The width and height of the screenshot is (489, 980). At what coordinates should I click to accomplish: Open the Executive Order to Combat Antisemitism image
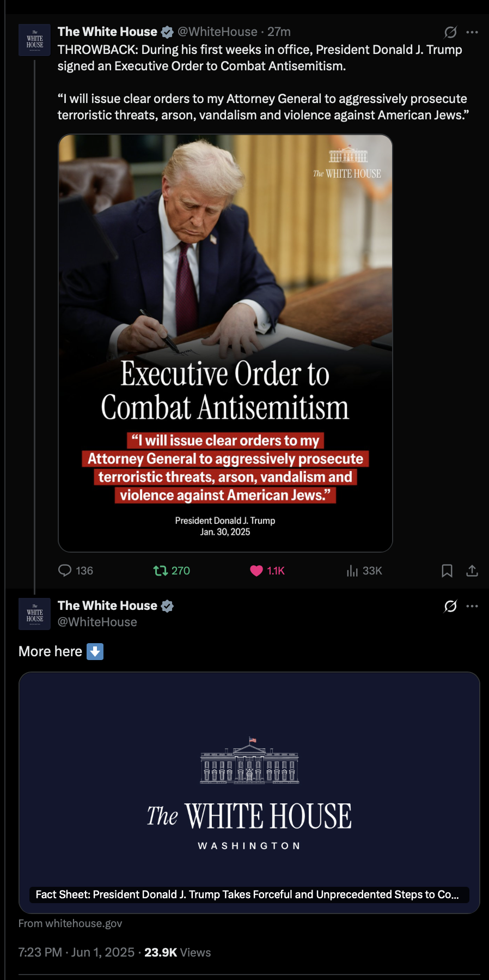click(225, 343)
